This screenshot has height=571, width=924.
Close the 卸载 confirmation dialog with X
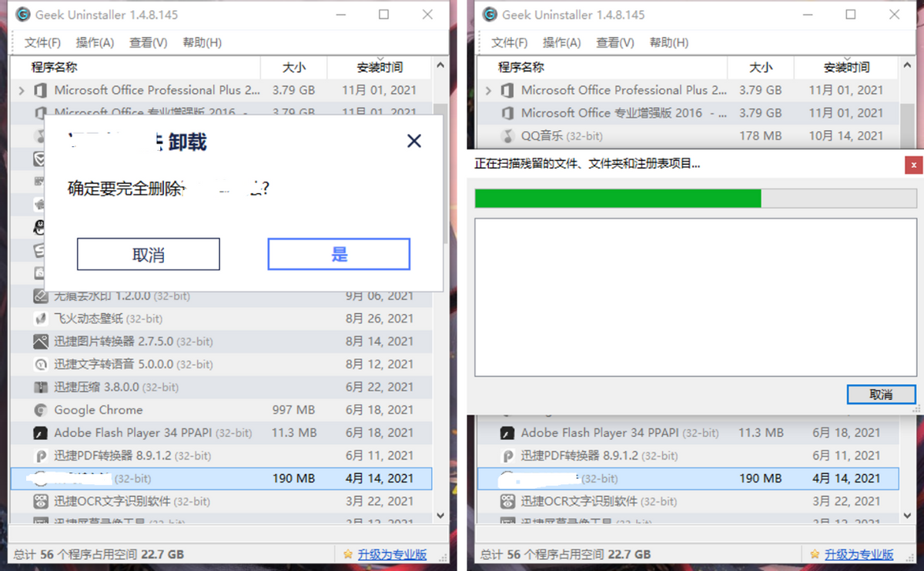click(x=414, y=141)
